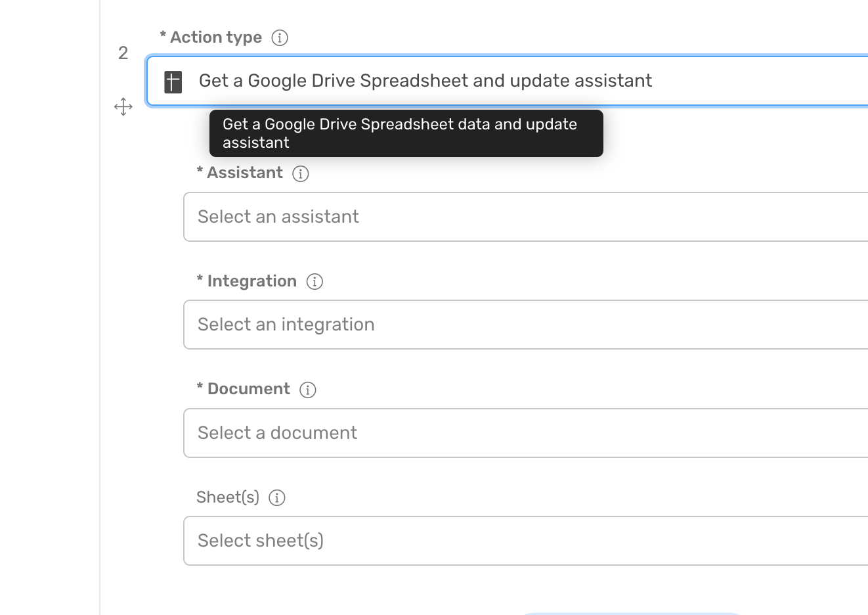Open the Select a document dropdown
This screenshot has height=615, width=868.
coord(525,433)
